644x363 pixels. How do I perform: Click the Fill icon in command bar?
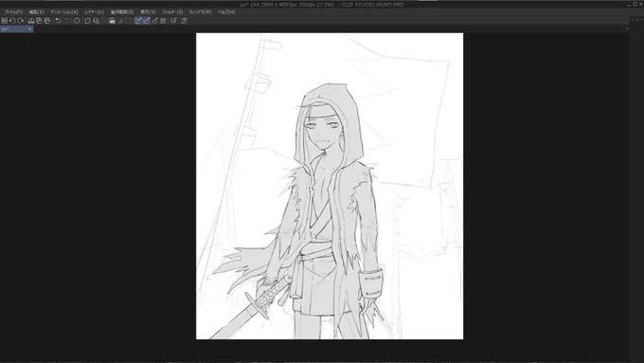[112, 21]
